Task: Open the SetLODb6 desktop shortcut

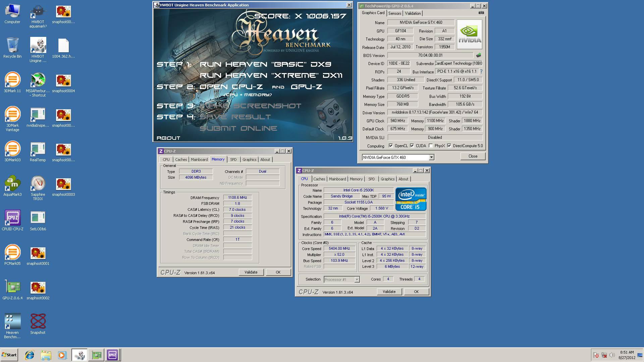Action: pos(38,220)
